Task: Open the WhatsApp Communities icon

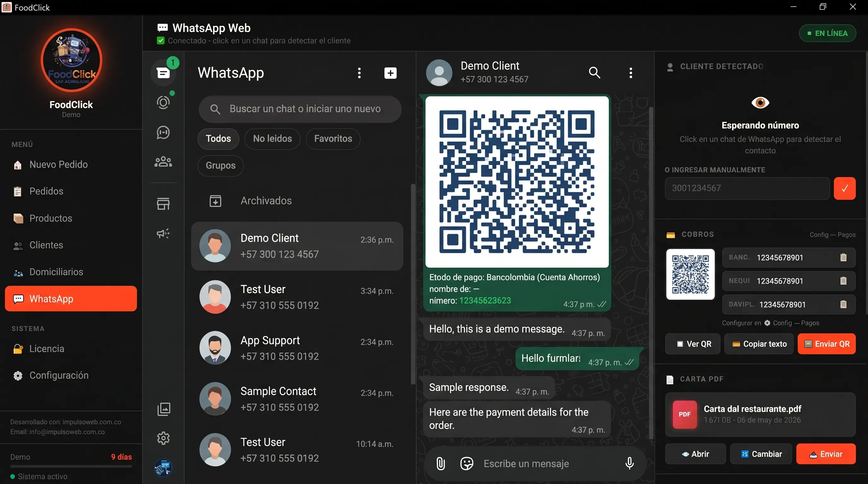Action: [x=163, y=162]
